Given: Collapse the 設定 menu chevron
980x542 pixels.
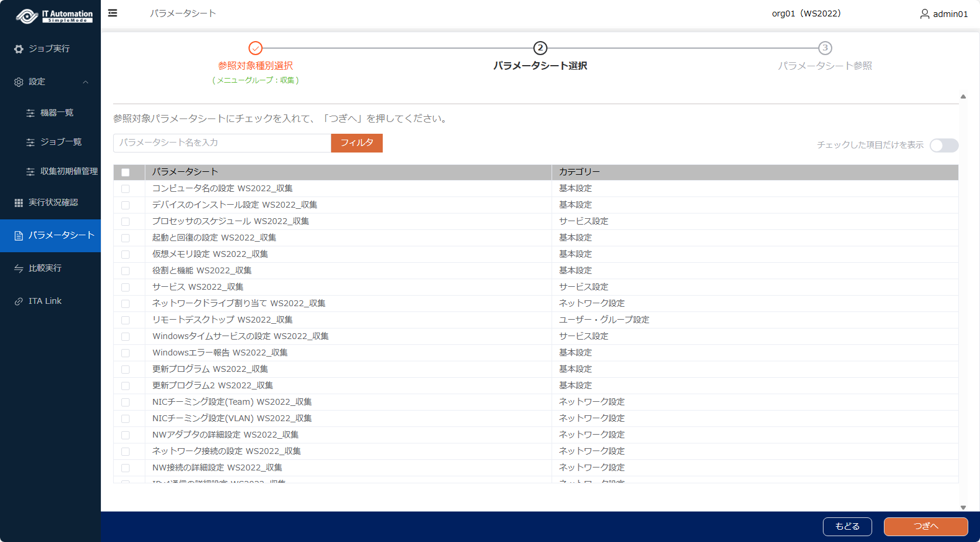Looking at the screenshot, I should point(86,82).
